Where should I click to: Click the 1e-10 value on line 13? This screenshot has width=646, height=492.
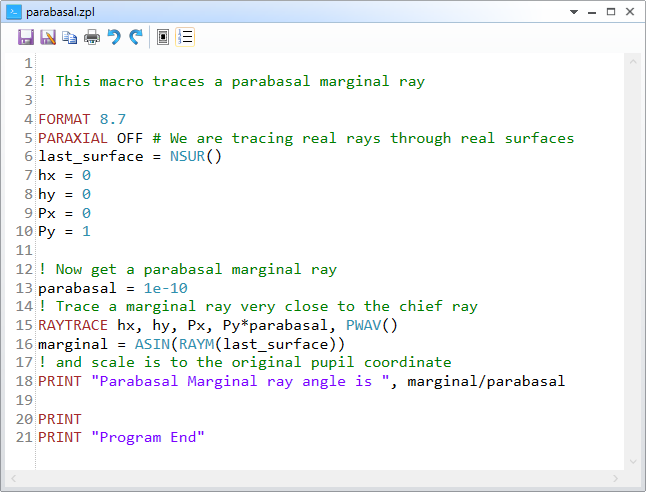[x=165, y=288]
